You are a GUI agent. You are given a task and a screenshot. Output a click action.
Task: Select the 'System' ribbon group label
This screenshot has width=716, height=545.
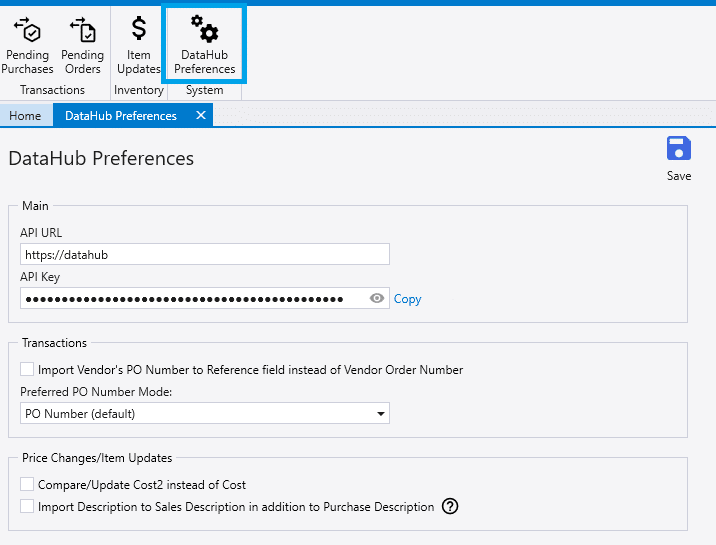(x=205, y=90)
